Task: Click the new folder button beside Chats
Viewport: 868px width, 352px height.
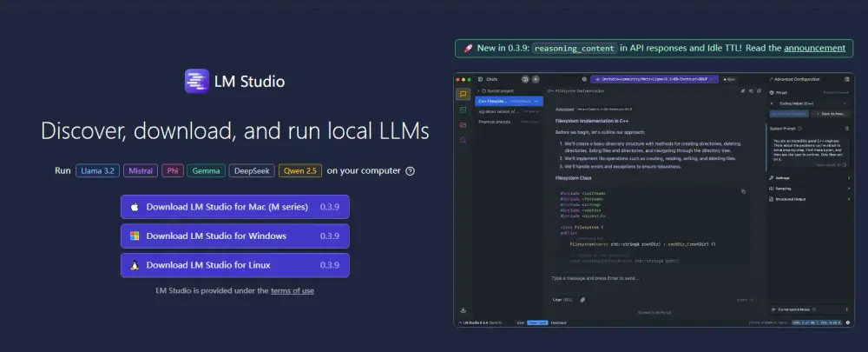Action: [x=525, y=79]
